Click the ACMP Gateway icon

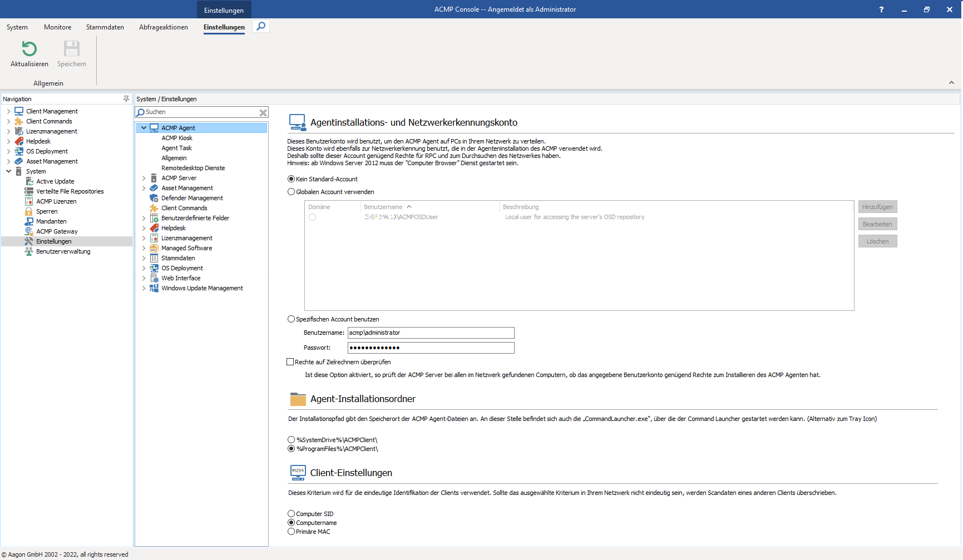coord(29,231)
